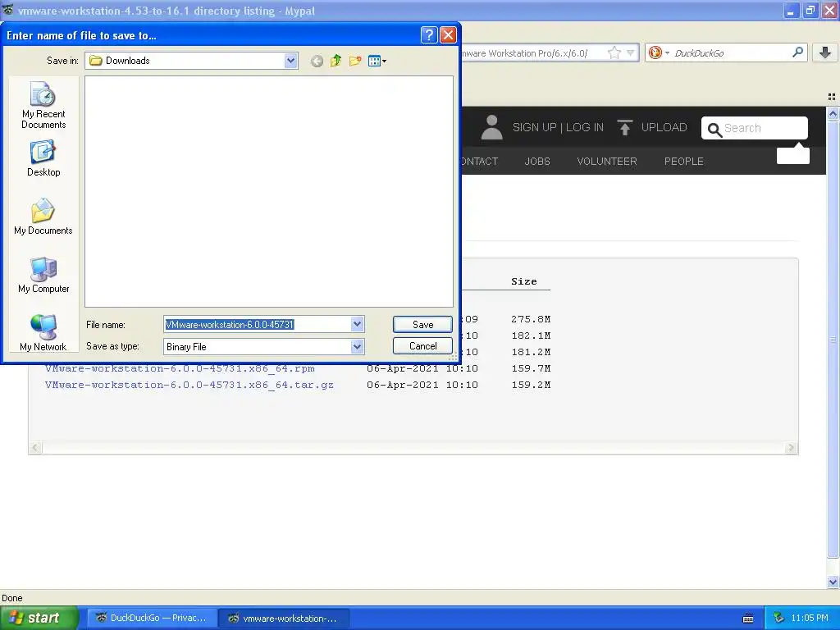Click the Cancel button

pos(422,346)
